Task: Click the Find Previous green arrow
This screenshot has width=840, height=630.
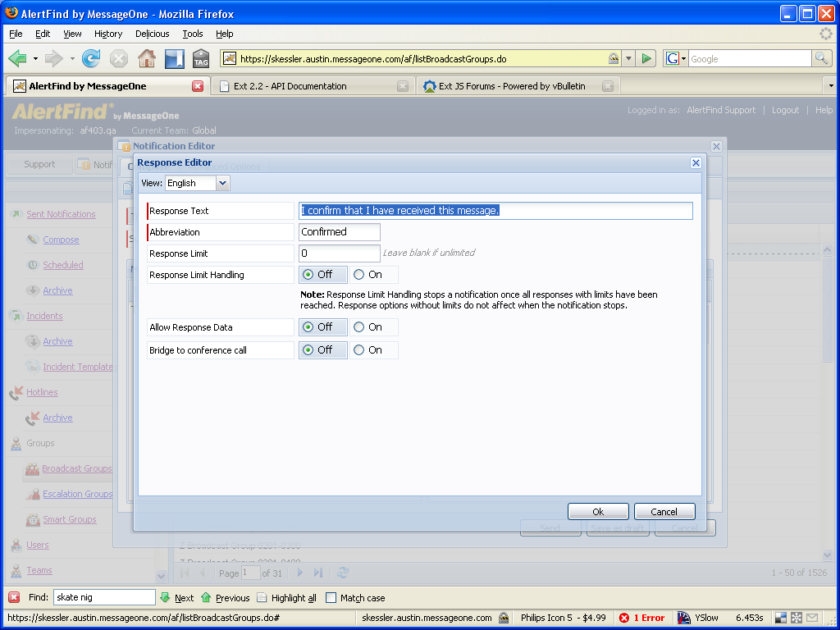Action: point(206,597)
